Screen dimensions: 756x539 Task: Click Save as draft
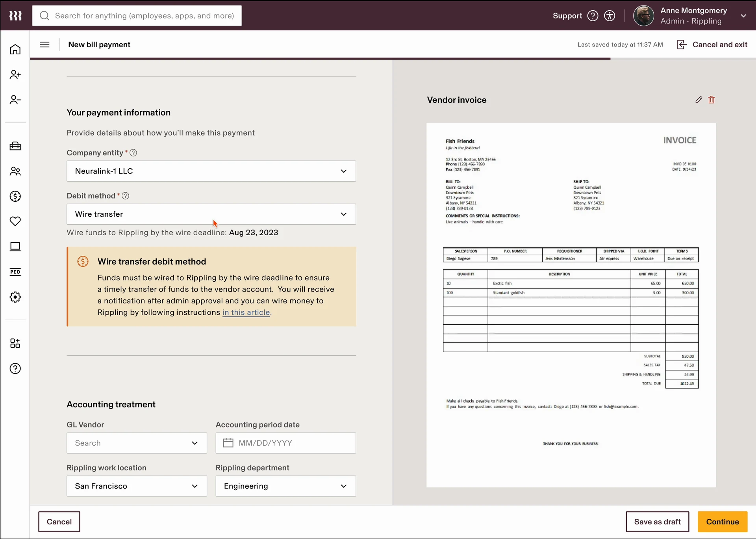click(x=657, y=522)
